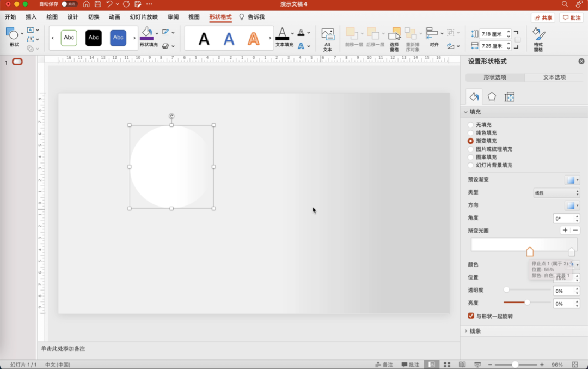This screenshot has width=588, height=369.
Task: Click the Home icon in title bar
Action: click(x=86, y=4)
